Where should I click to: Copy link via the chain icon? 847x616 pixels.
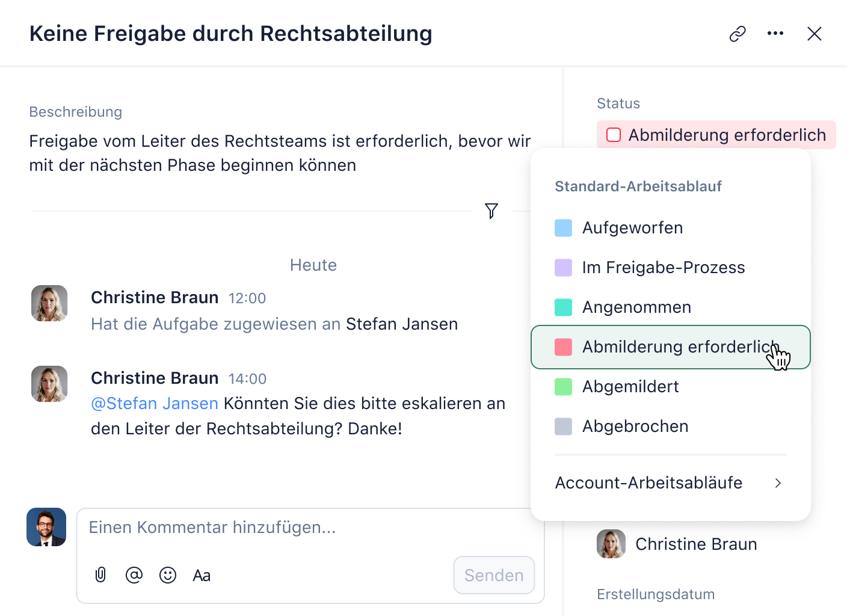coord(738,34)
